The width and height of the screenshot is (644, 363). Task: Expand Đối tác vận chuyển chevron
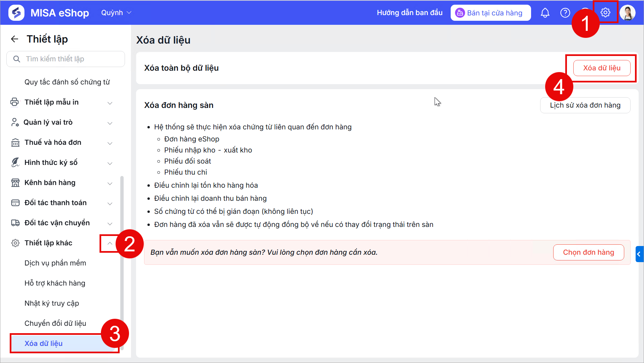(x=110, y=224)
